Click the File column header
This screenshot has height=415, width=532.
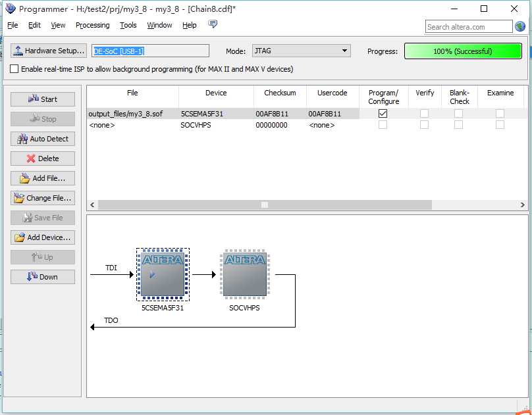click(x=132, y=97)
